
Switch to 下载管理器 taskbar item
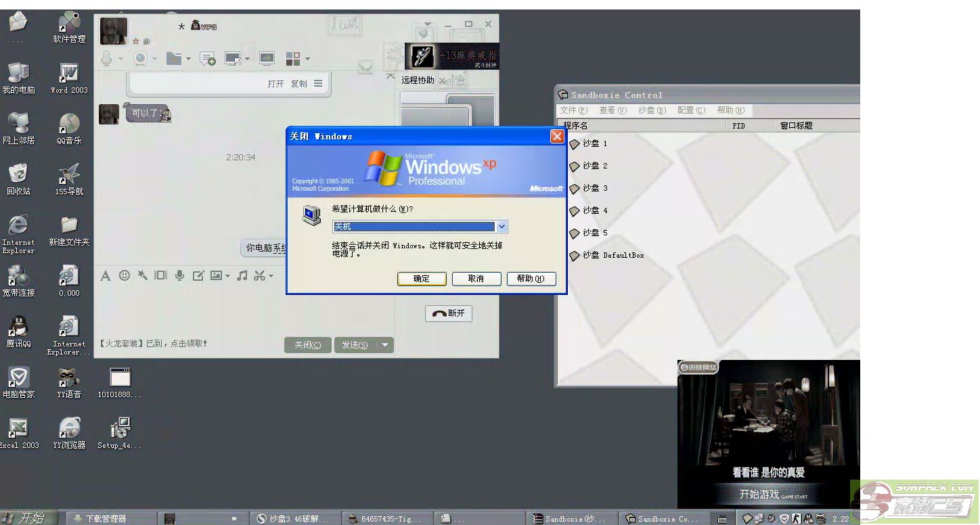(112, 519)
